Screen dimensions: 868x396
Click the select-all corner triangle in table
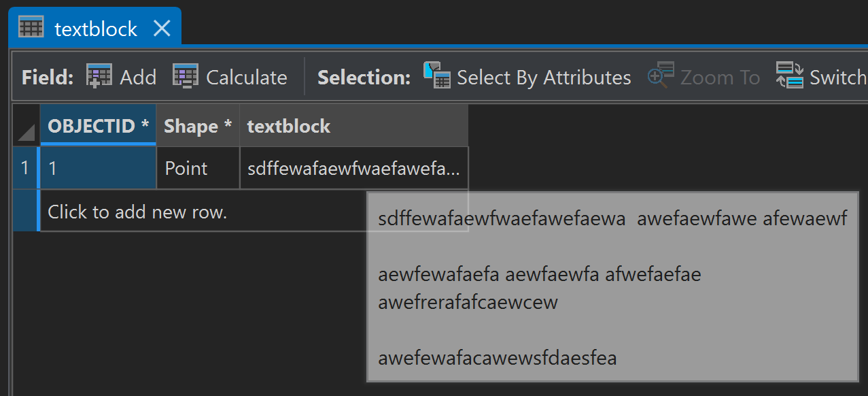(x=27, y=132)
